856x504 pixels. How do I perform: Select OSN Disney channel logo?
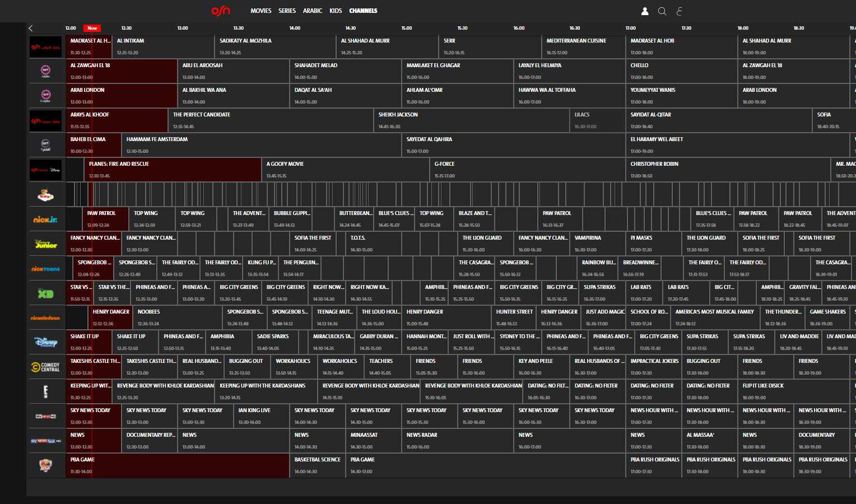(46, 170)
